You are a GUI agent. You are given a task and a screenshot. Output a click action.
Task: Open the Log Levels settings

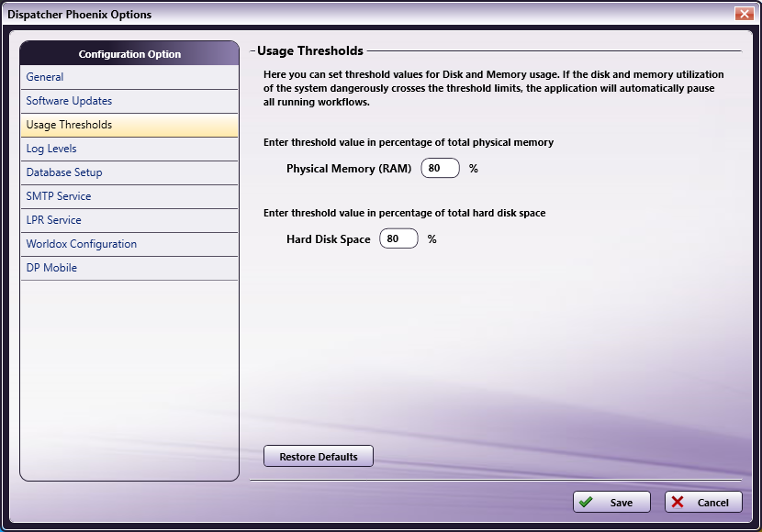coord(129,149)
